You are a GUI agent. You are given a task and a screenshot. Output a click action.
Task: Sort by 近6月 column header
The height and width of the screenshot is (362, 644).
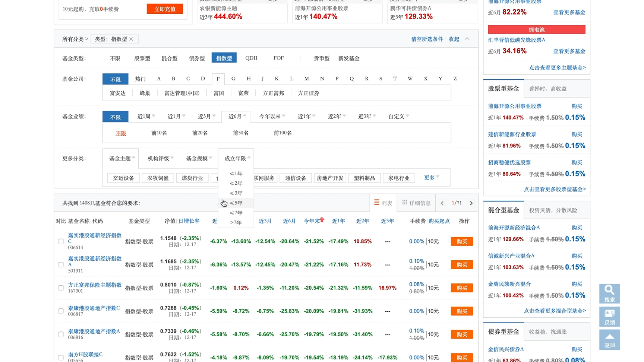tap(289, 221)
